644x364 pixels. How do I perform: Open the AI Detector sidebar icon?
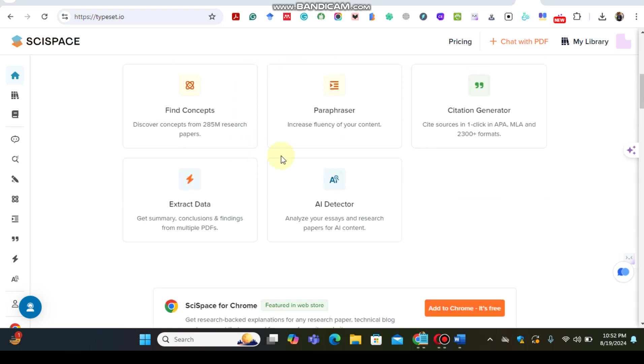pyautogui.click(x=15, y=279)
